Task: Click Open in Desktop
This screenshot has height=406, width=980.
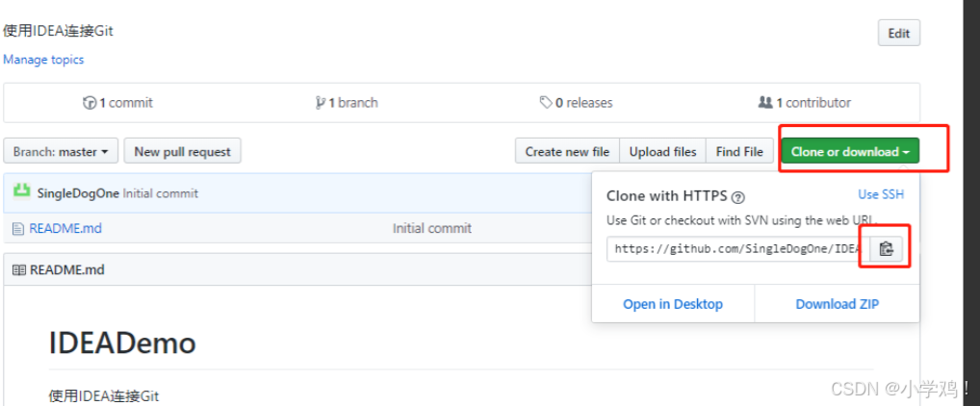Action: click(x=673, y=304)
